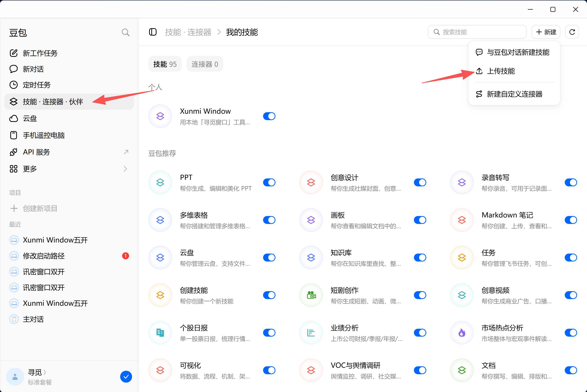Collapse sidebar with panel toggle icon
The image size is (587, 392).
coord(153,32)
